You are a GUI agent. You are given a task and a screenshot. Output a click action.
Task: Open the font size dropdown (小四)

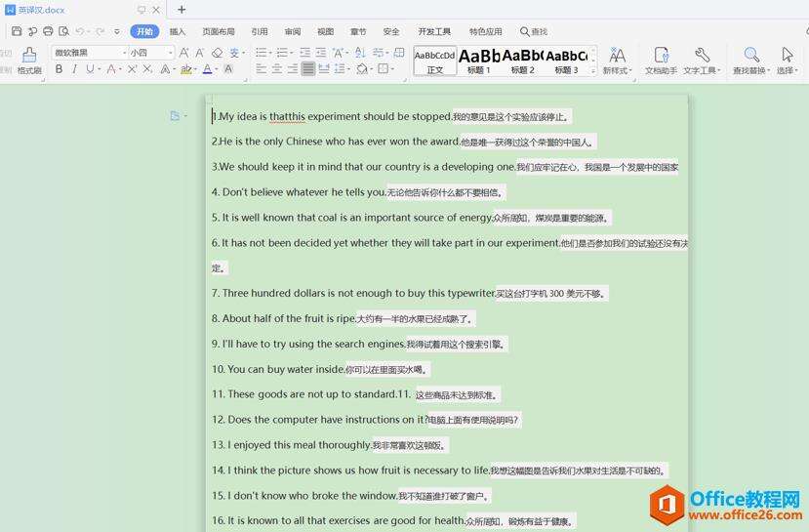coord(151,53)
